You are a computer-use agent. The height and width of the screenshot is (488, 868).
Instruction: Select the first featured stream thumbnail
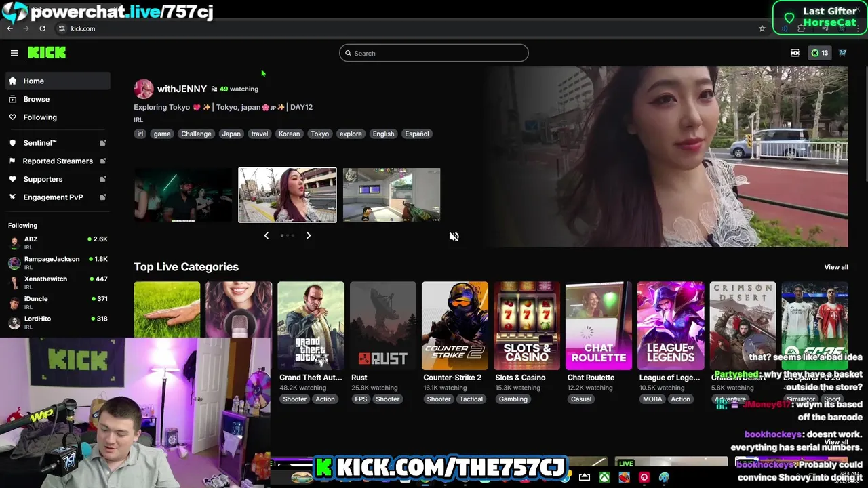coord(183,195)
